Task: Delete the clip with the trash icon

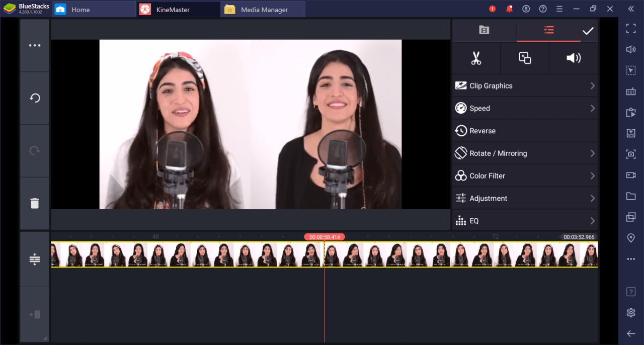Action: click(x=35, y=203)
